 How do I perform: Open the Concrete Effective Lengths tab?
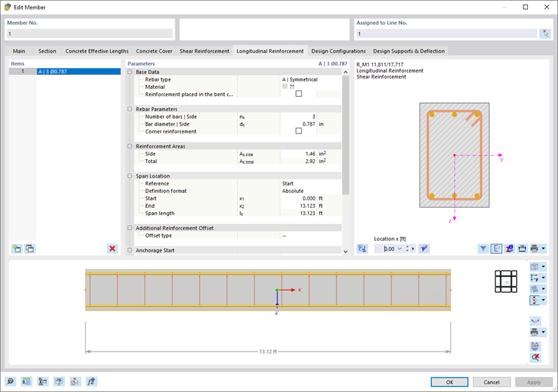pyautogui.click(x=97, y=51)
